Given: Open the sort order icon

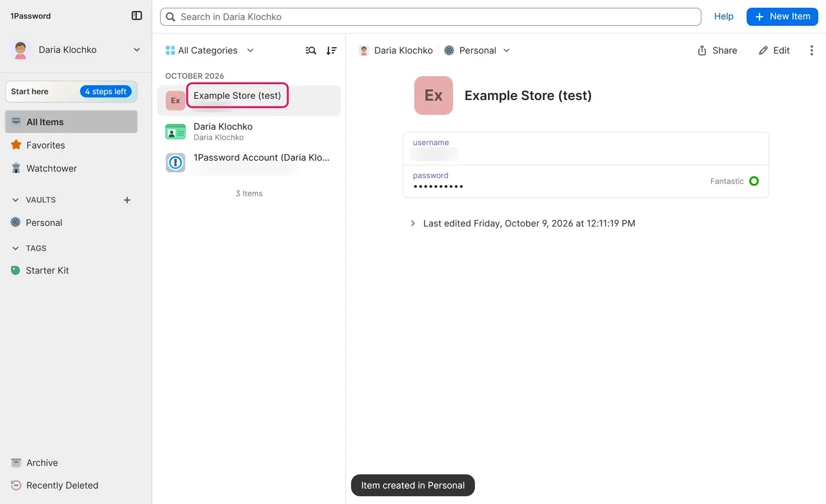Looking at the screenshot, I should [331, 50].
